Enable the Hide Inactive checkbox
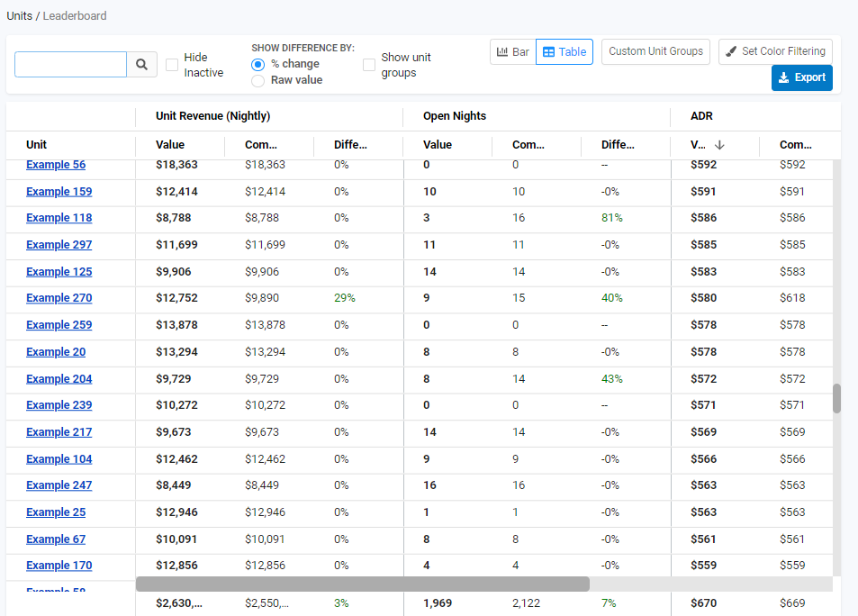Viewport: 858px width, 616px height. pos(171,64)
